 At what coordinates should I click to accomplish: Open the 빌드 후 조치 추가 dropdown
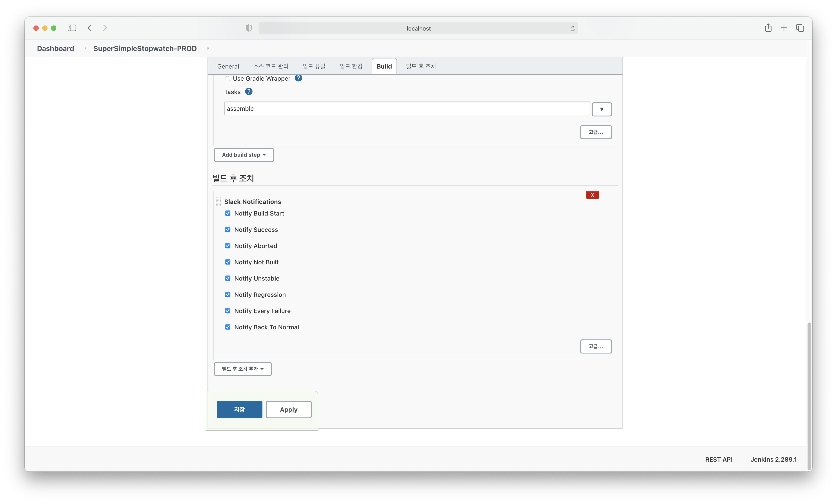coord(242,369)
